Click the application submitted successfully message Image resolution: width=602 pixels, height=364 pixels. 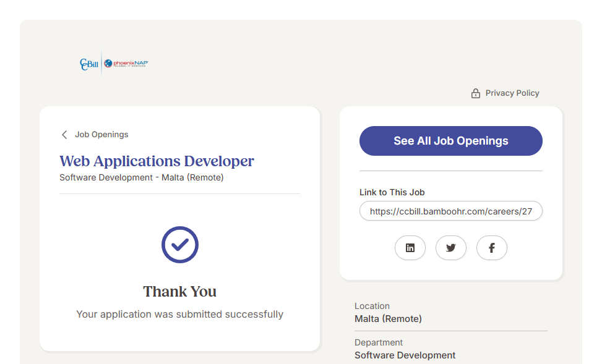coord(180,315)
